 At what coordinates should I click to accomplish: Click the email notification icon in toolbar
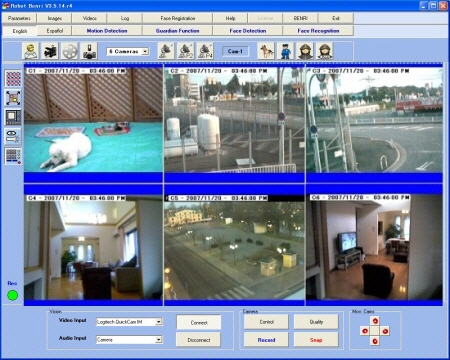(31, 51)
